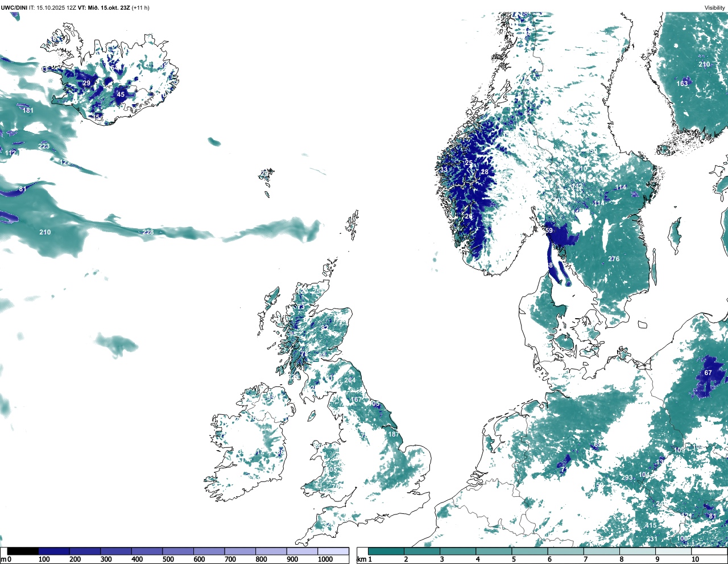Click the dark blue 100–200 m legend swatch

click(x=54, y=551)
